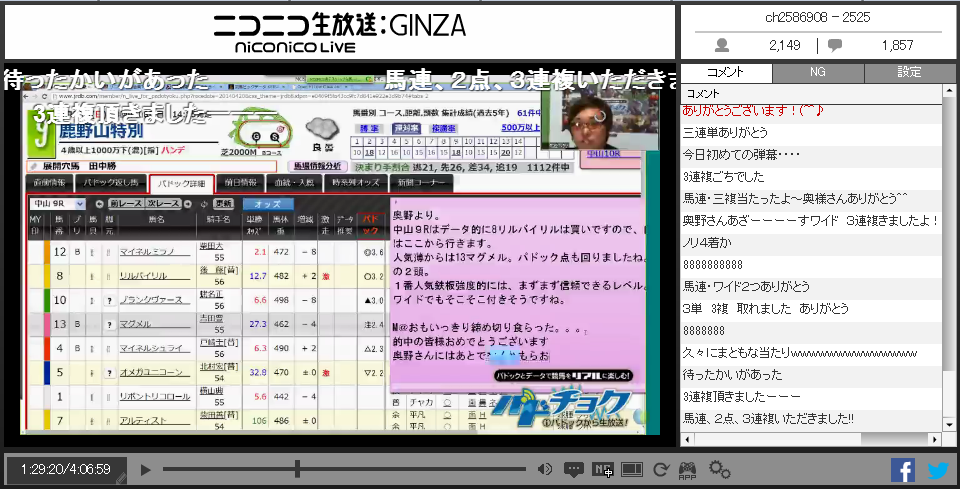Switch screen mode with monitor icon

631,470
